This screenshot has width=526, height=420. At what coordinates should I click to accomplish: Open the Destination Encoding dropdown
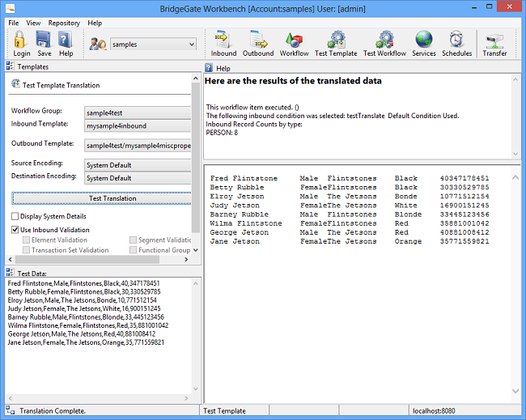tap(138, 178)
